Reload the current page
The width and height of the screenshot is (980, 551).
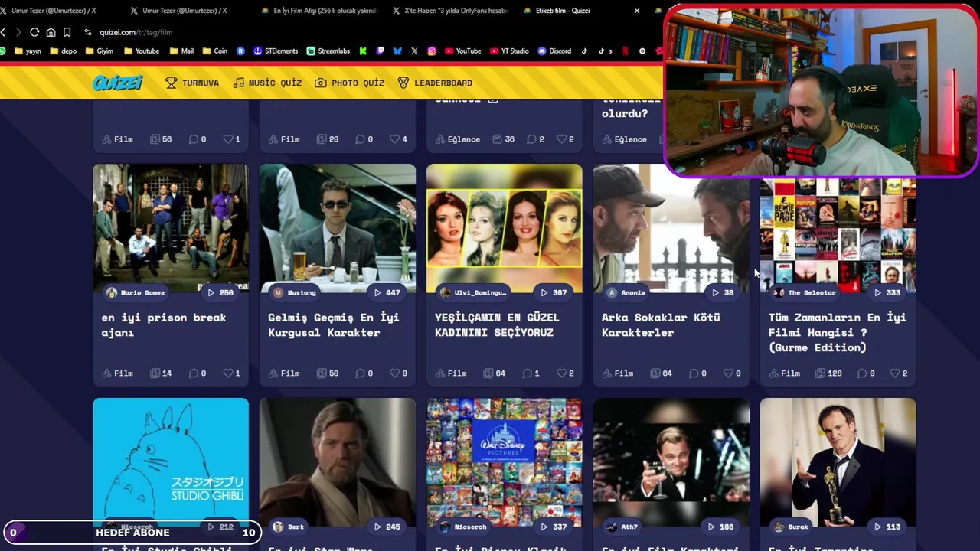tap(34, 32)
